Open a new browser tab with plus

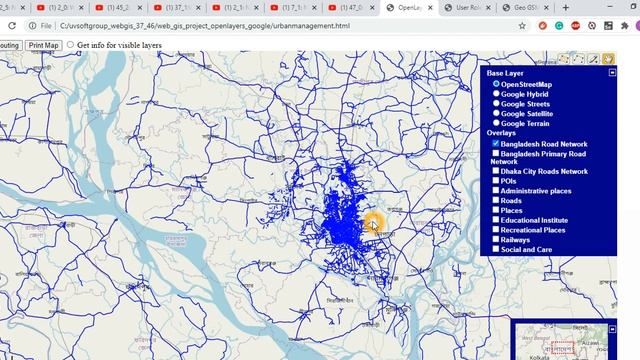coord(566,7)
